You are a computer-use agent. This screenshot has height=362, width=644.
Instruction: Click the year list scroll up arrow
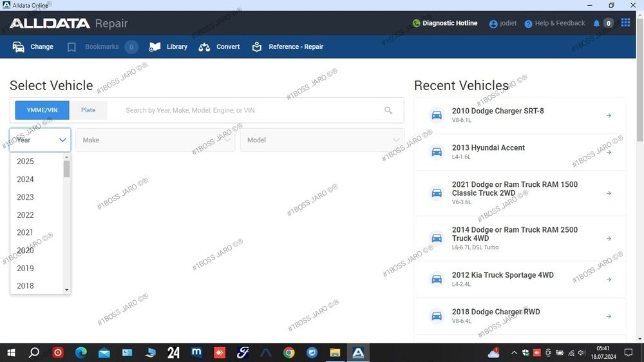click(66, 157)
